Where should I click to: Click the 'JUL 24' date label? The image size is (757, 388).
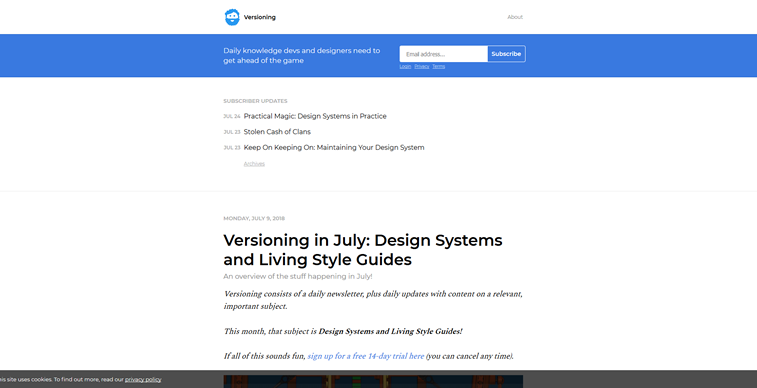(x=232, y=116)
